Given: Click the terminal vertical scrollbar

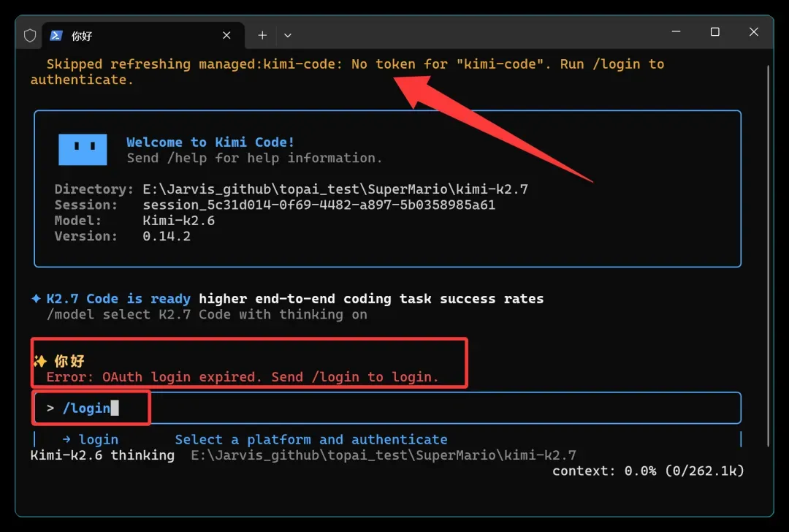Looking at the screenshot, I should [x=769, y=256].
